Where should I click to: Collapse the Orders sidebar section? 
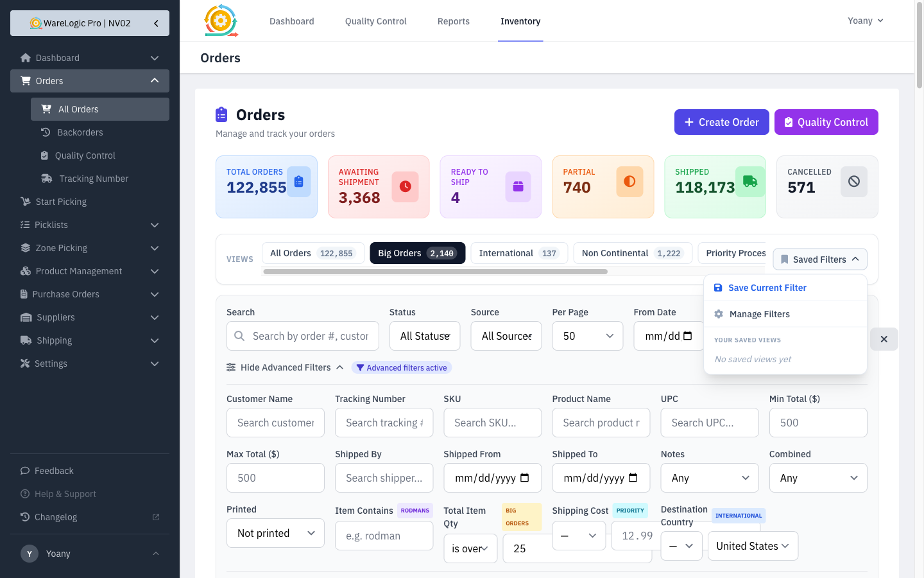pos(90,81)
